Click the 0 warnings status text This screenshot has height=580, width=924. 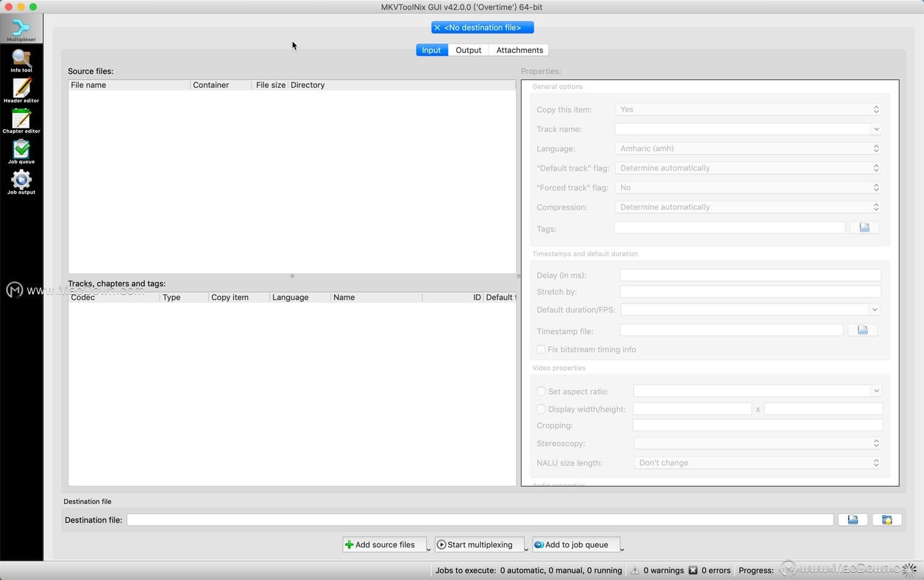663,570
